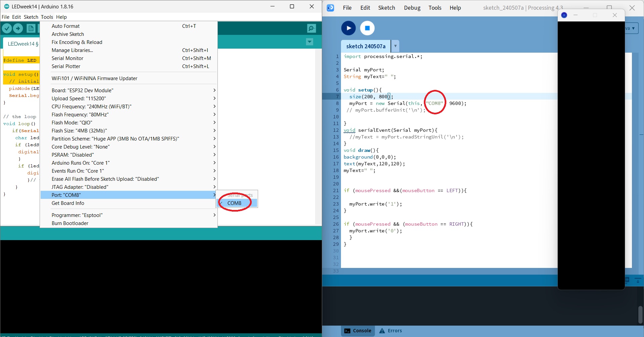Open the Arduino Edit menu
This screenshot has width=644, height=337.
pos(16,17)
